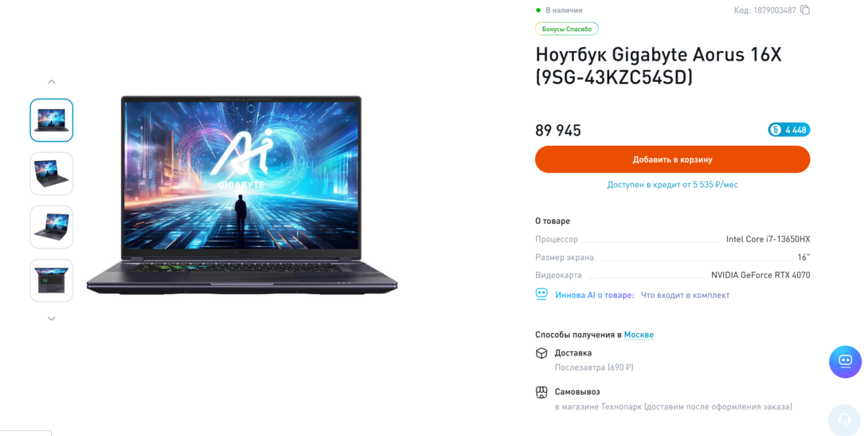This screenshot has height=436, width=868.
Task: Click the Что входит в комплект link
Action: [x=686, y=295]
